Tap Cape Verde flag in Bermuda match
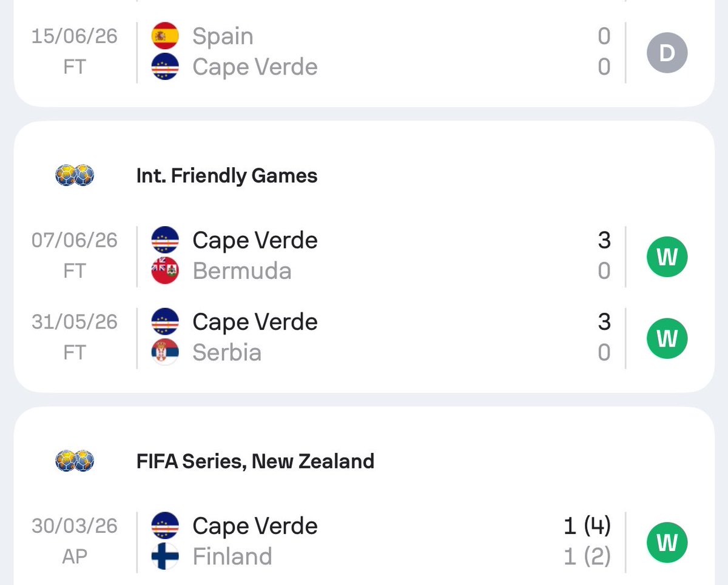The image size is (728, 585). (x=165, y=240)
